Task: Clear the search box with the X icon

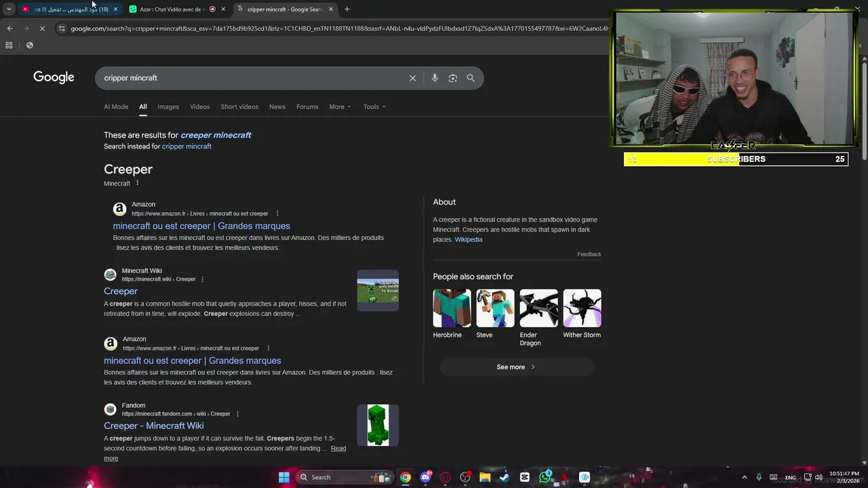Action: coord(412,78)
